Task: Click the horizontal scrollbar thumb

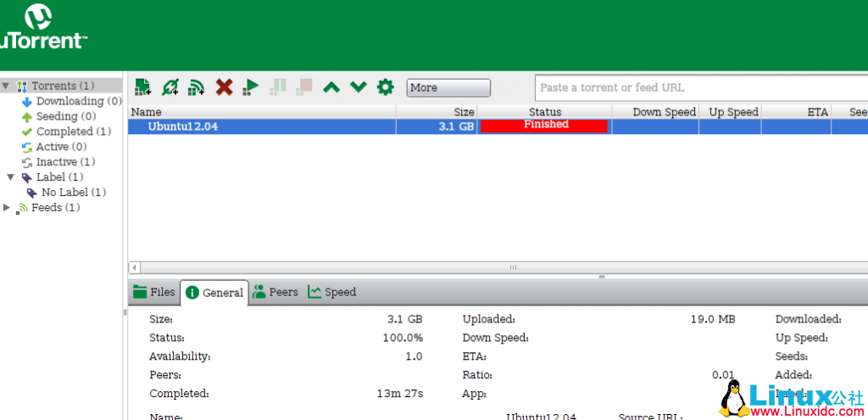Action: pos(513,267)
